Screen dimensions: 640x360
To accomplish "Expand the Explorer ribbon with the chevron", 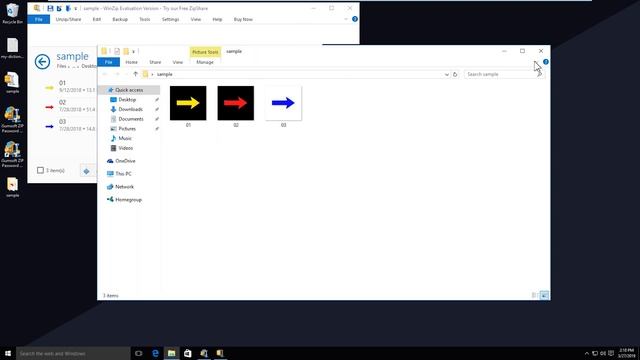I will [x=536, y=62].
